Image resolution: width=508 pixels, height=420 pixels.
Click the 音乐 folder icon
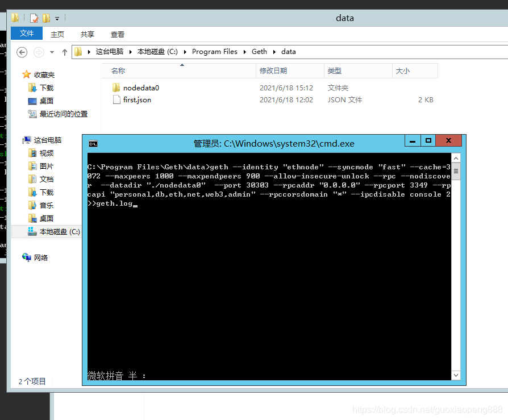(x=32, y=205)
